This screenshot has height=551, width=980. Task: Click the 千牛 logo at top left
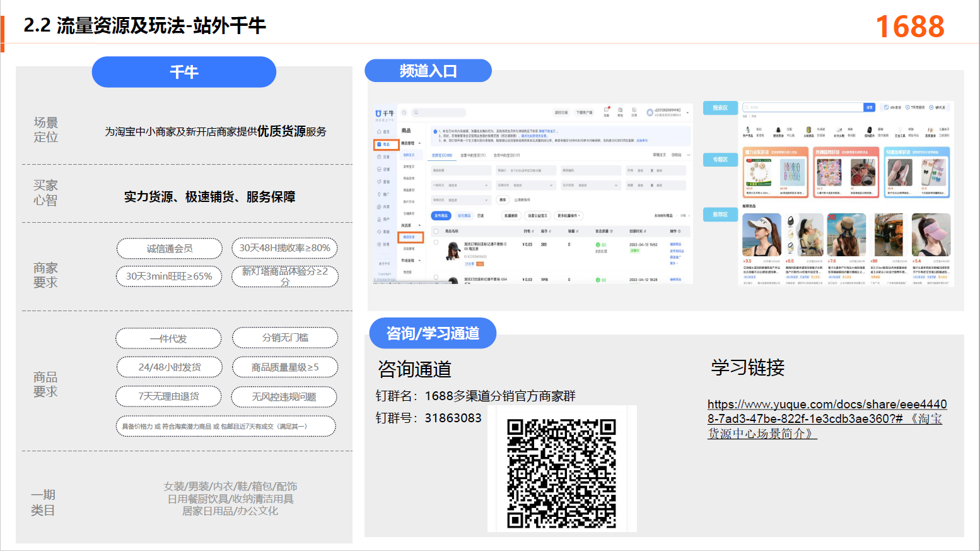pyautogui.click(x=385, y=114)
